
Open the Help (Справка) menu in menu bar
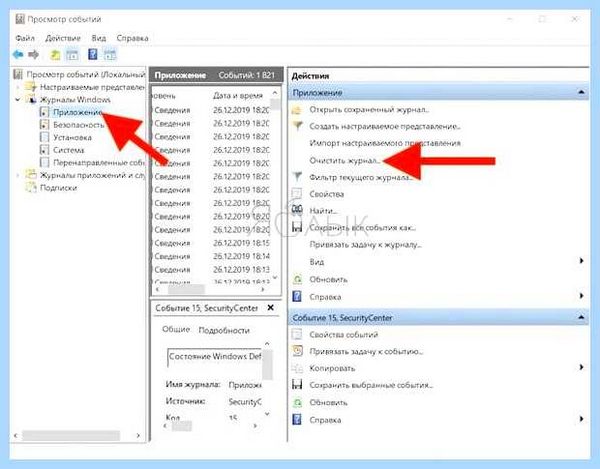(132, 38)
